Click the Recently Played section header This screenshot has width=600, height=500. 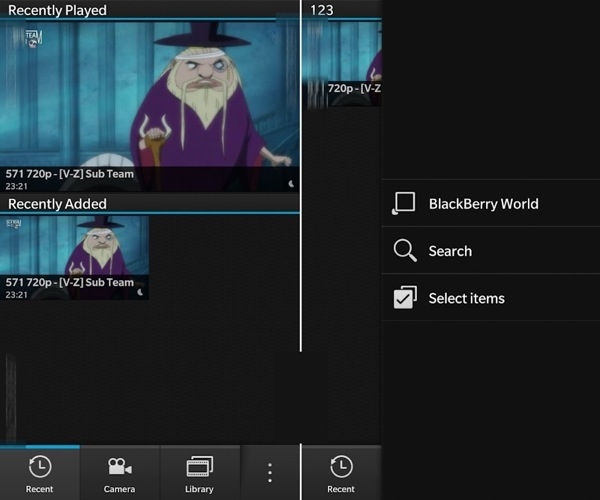57,10
